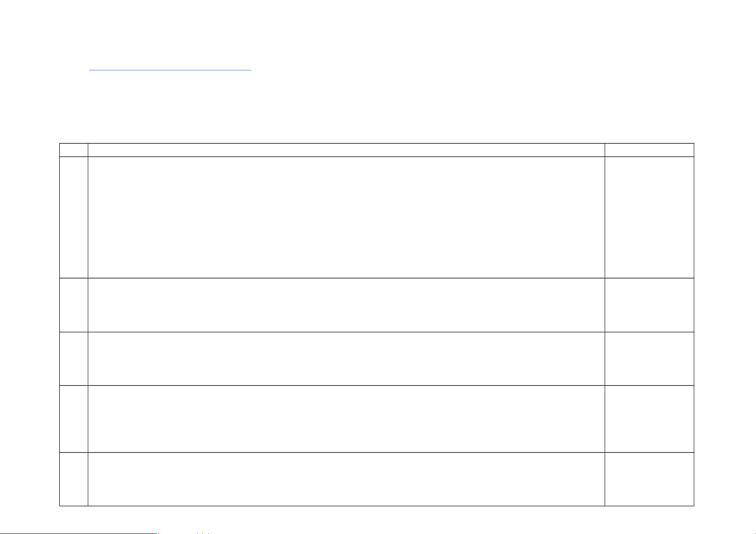Viewport: 756px width, 534px height.
Task: Select the wide middle cell of the header row
Action: pos(346,150)
